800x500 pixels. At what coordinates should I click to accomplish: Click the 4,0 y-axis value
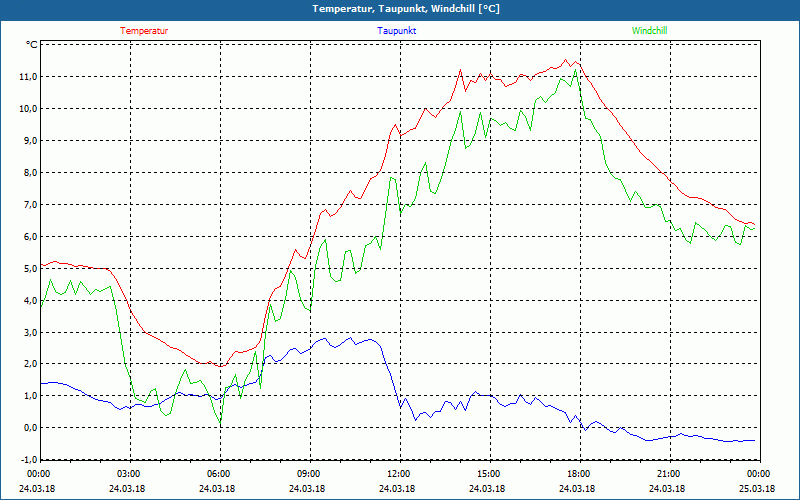(x=31, y=300)
